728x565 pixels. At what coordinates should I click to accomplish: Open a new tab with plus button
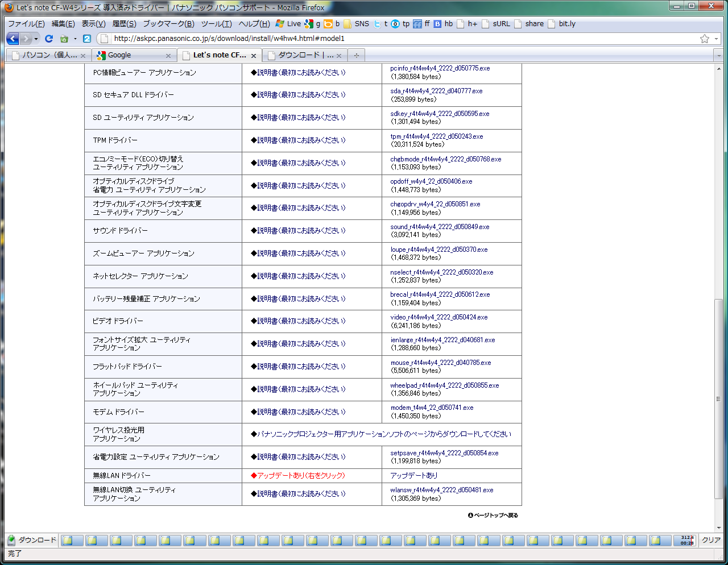pos(357,55)
